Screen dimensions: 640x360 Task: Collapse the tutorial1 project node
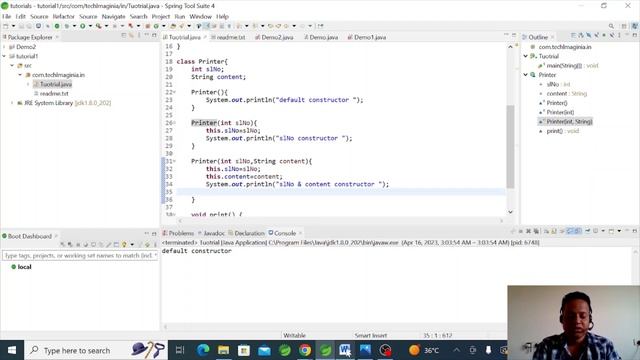point(4,56)
